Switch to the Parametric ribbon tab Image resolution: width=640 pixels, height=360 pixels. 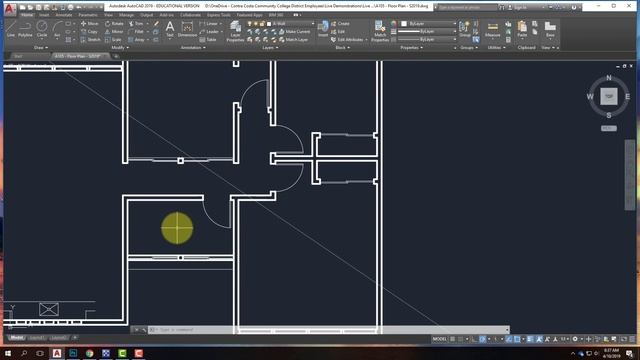[x=88, y=15]
